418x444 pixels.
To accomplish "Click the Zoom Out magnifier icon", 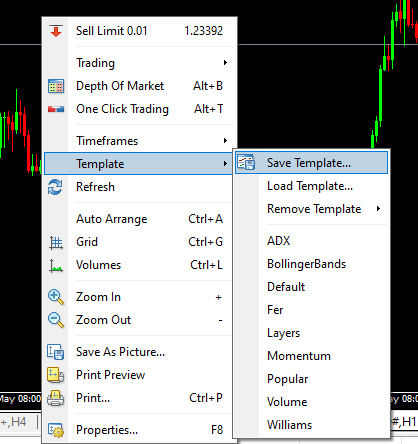I will (56, 320).
